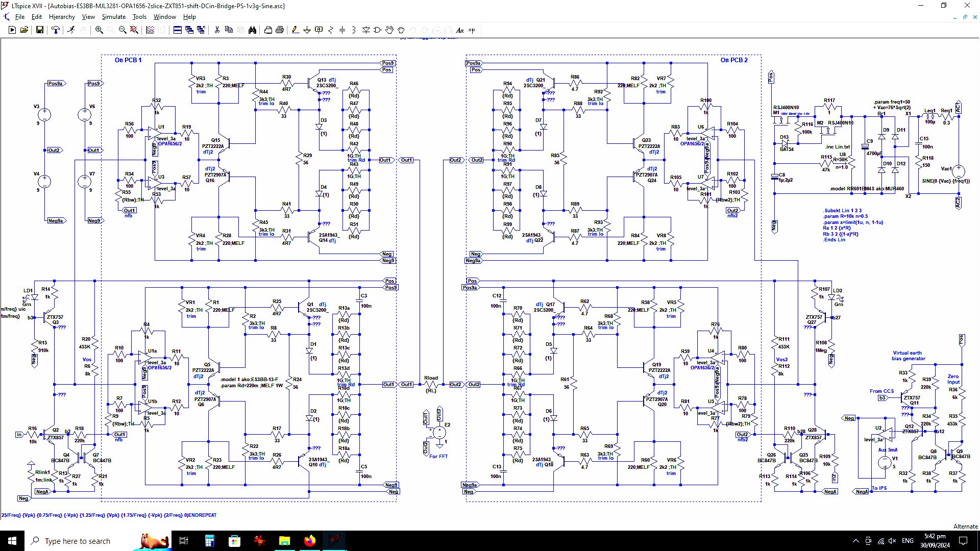Select the Move hand tool

(389, 30)
